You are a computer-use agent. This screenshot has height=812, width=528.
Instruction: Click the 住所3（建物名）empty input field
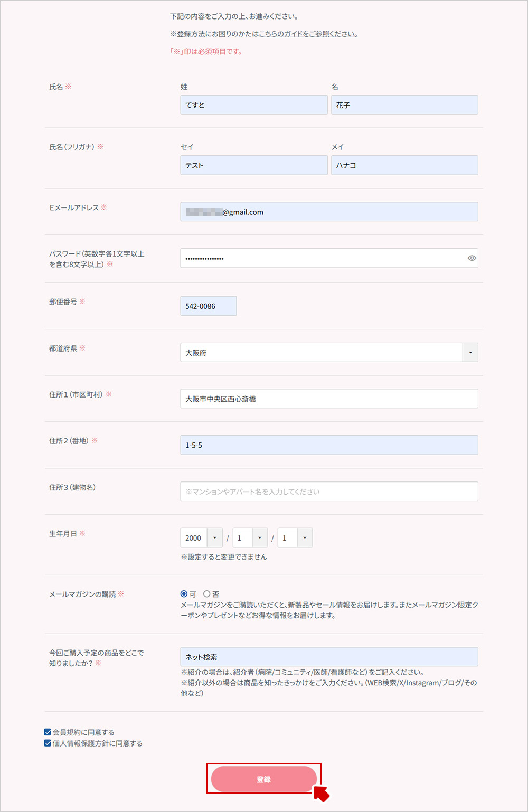pos(328,491)
